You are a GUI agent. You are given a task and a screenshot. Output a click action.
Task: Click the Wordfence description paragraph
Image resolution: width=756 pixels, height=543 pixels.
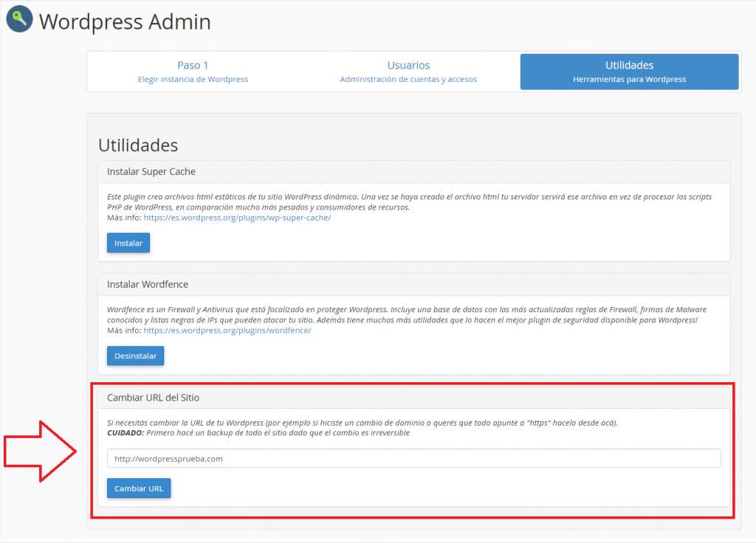pos(407,314)
